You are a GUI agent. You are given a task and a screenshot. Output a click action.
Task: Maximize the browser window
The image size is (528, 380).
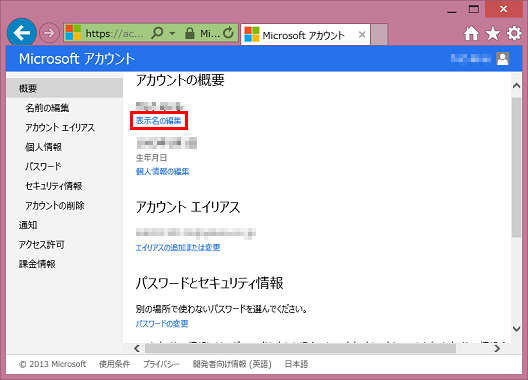click(x=474, y=9)
